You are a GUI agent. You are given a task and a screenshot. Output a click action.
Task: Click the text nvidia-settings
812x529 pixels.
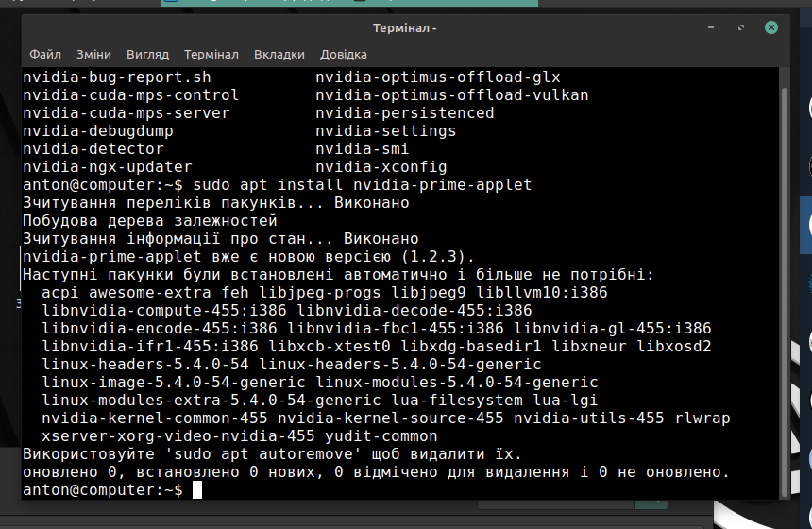[386, 131]
